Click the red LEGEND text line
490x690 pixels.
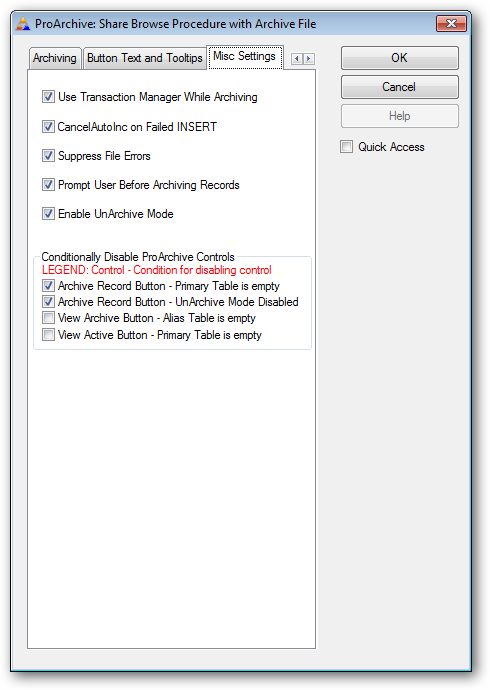(157, 270)
